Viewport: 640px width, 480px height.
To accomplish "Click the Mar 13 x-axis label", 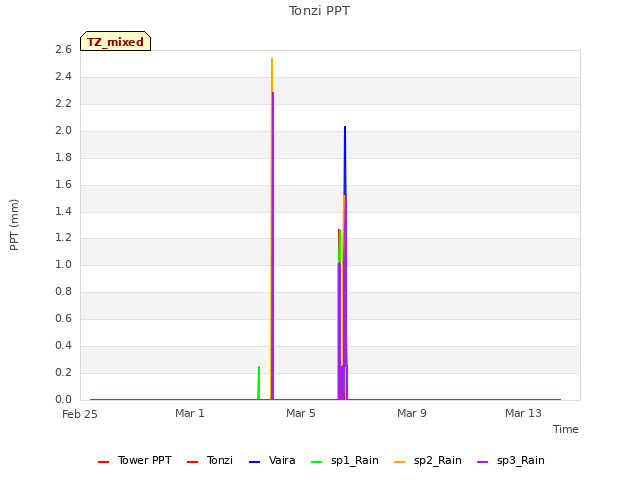I will 523,413.
